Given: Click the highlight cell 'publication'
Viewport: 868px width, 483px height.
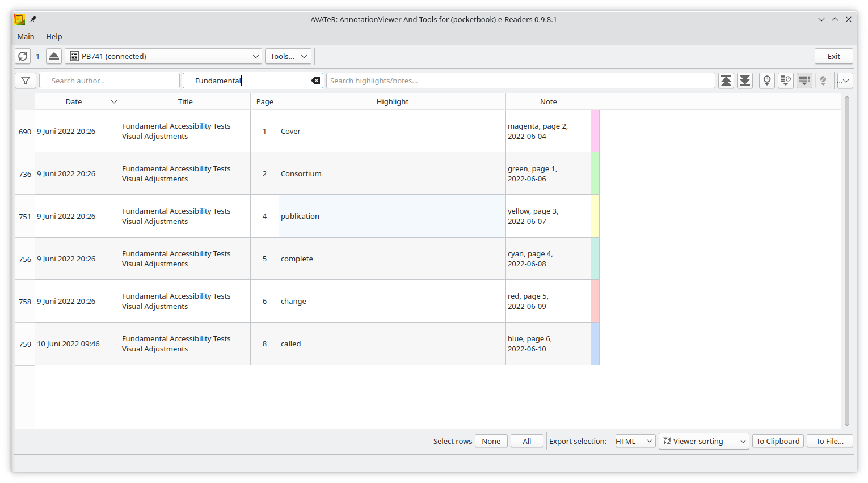Looking at the screenshot, I should (392, 216).
